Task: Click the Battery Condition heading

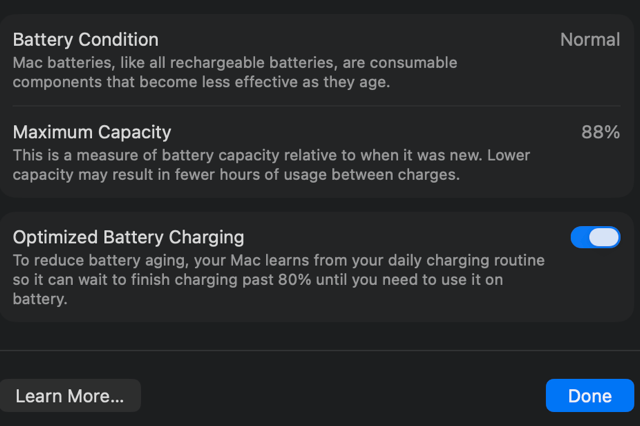Action: point(86,40)
